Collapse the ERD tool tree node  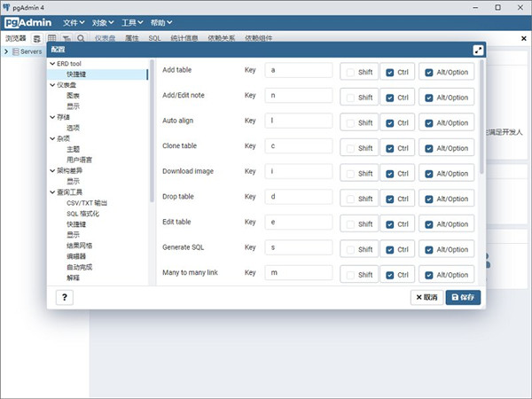click(52, 65)
